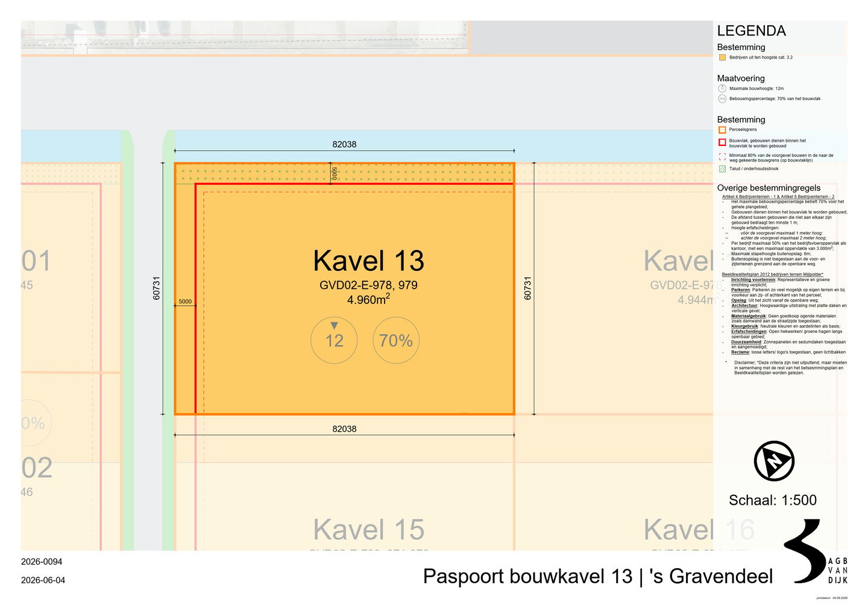Screen dimensions: 868x614
Task: Click the Kavel 15 plot label
Action: pos(368,530)
